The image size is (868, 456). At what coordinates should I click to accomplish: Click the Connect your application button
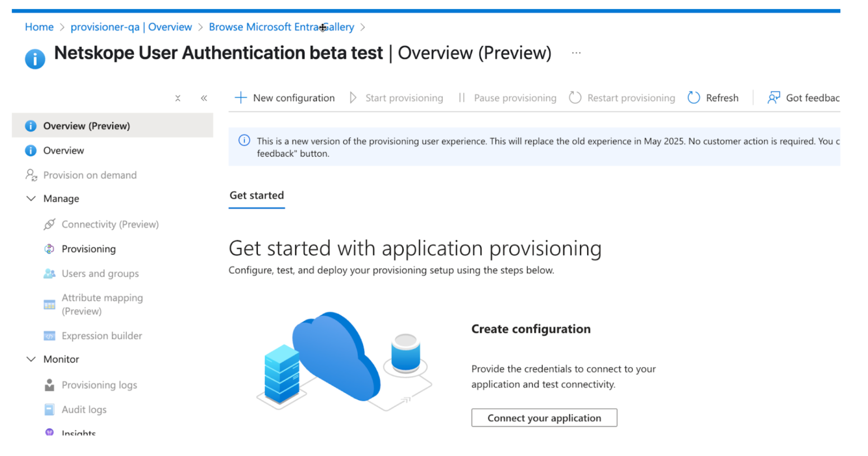[544, 418]
